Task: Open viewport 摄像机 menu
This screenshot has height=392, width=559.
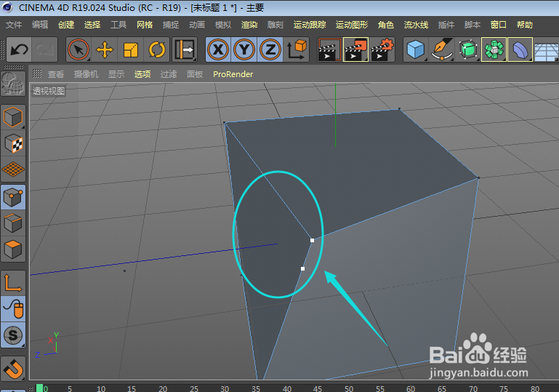Action: click(x=86, y=74)
